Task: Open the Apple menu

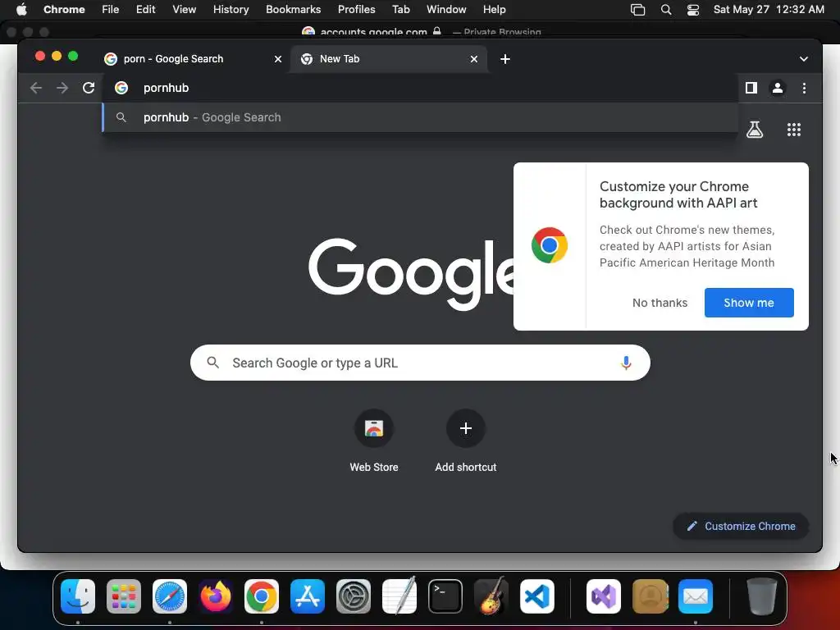Action: (21, 10)
